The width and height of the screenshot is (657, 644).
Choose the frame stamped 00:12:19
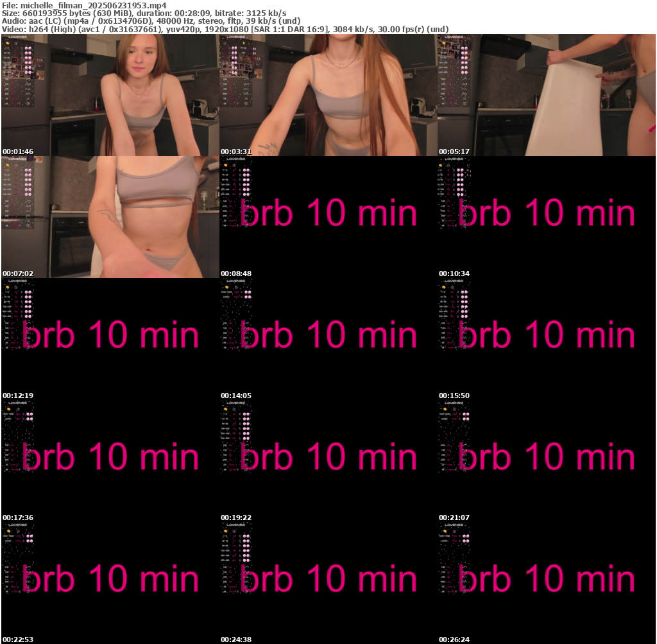click(110, 339)
